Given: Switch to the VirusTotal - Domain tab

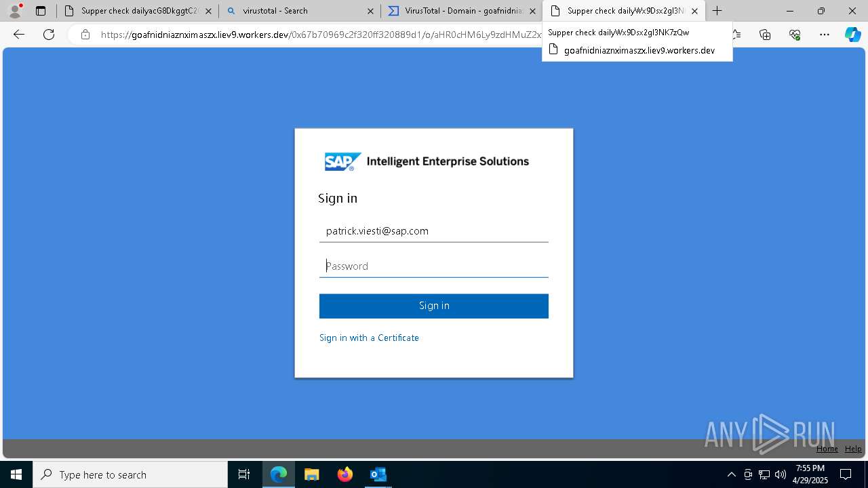Looking at the screenshot, I should click(461, 11).
